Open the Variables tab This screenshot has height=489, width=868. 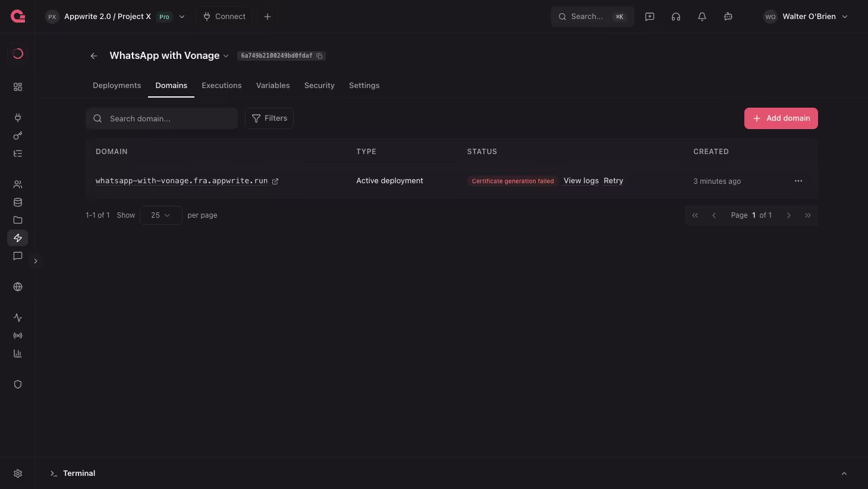coord(273,86)
